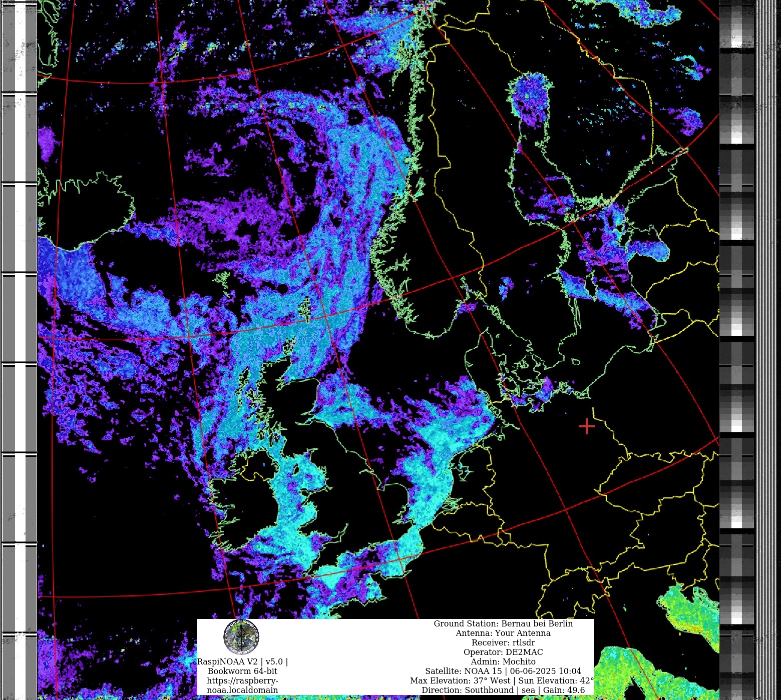Click the 'RaspiNOAA V2 | v5.0' text
781x700 pixels.
[242, 661]
